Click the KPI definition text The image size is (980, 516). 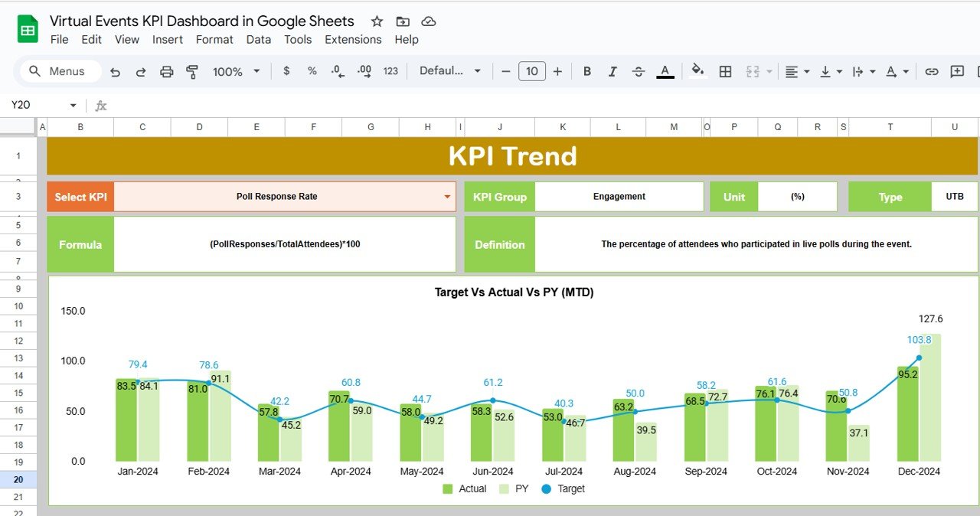[756, 244]
